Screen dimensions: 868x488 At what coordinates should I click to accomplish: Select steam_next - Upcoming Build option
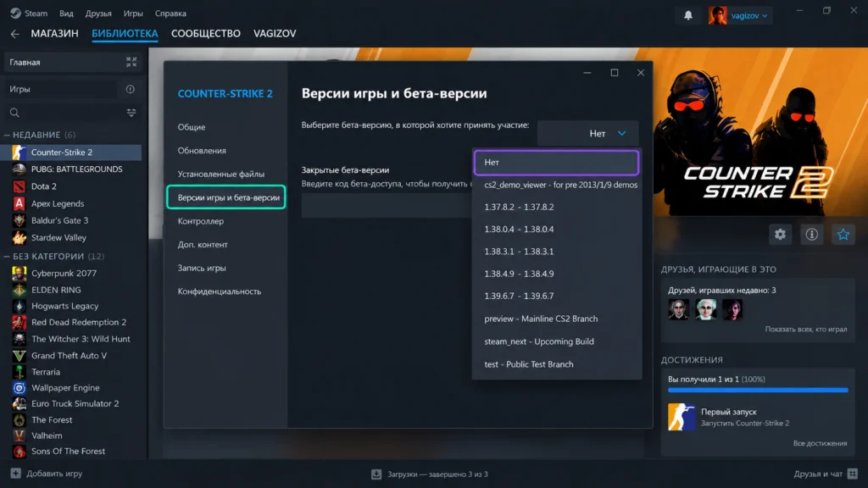[558, 341]
